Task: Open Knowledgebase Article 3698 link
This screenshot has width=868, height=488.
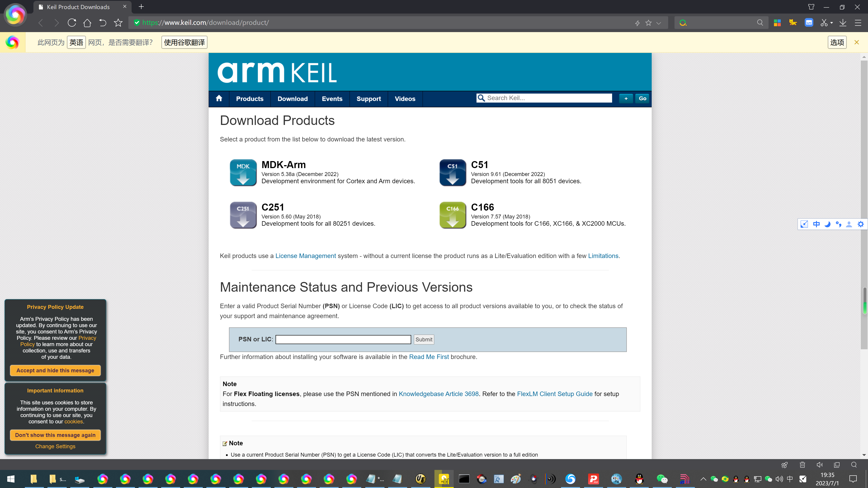Action: [438, 394]
